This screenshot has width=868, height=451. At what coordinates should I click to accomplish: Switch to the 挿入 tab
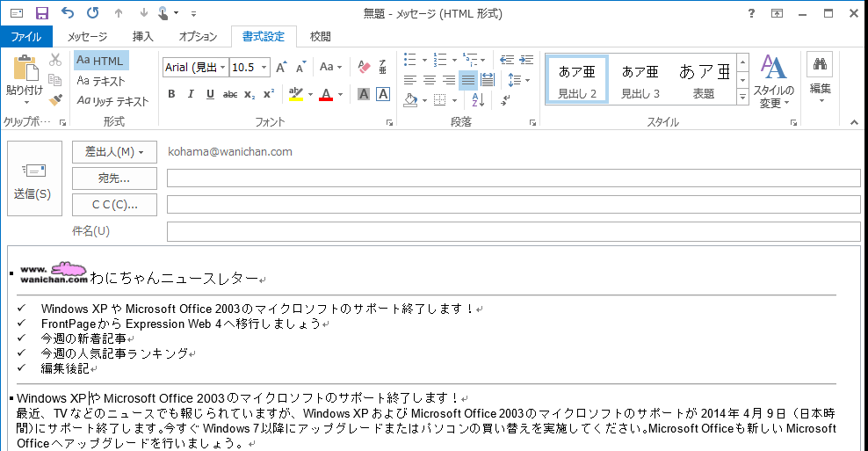click(143, 37)
